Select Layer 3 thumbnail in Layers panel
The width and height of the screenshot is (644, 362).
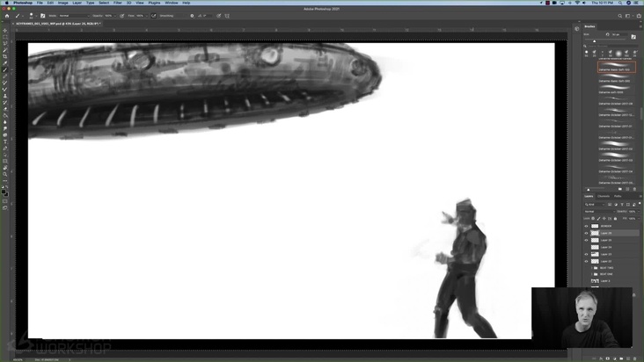point(595,281)
